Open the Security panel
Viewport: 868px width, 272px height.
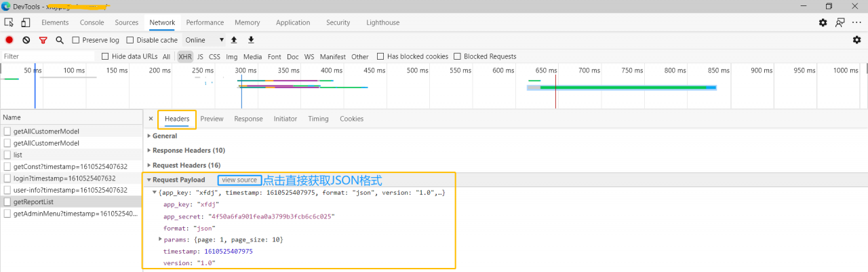tap(338, 22)
